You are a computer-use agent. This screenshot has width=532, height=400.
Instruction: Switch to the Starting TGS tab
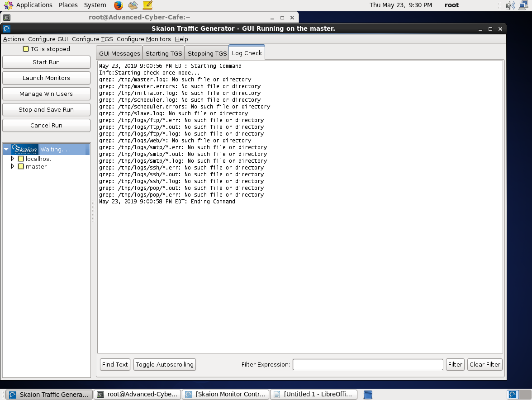point(164,53)
